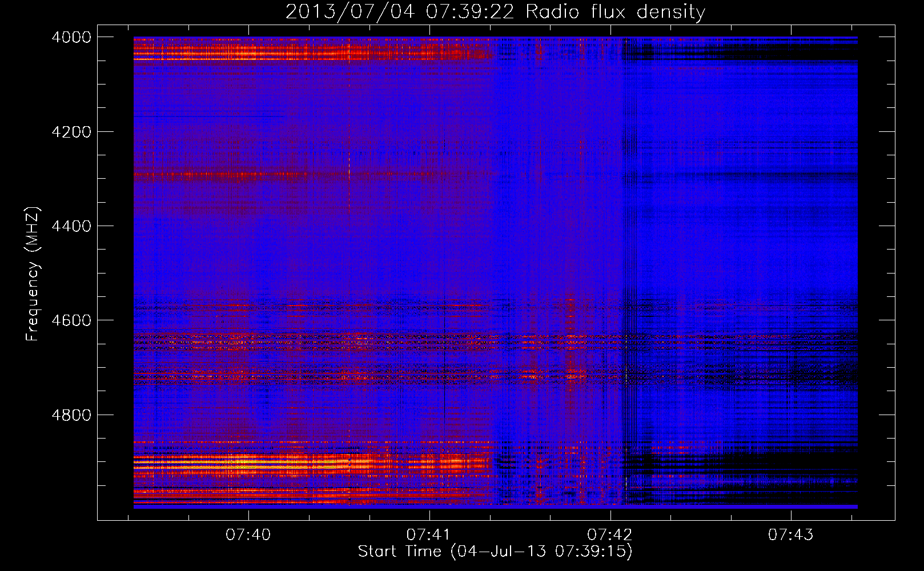Click the 4400 frequency tick label
The width and height of the screenshot is (924, 571).
pos(71,226)
